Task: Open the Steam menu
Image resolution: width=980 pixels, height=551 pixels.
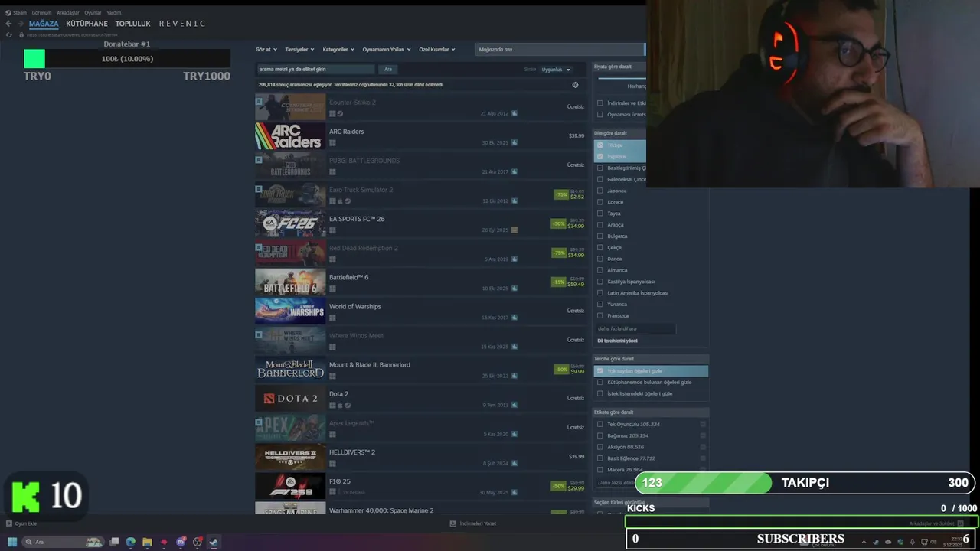Action: click(19, 13)
